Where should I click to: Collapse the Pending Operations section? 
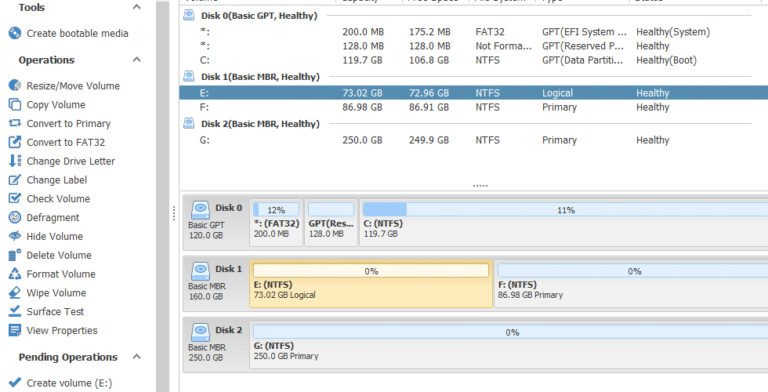[x=137, y=357]
